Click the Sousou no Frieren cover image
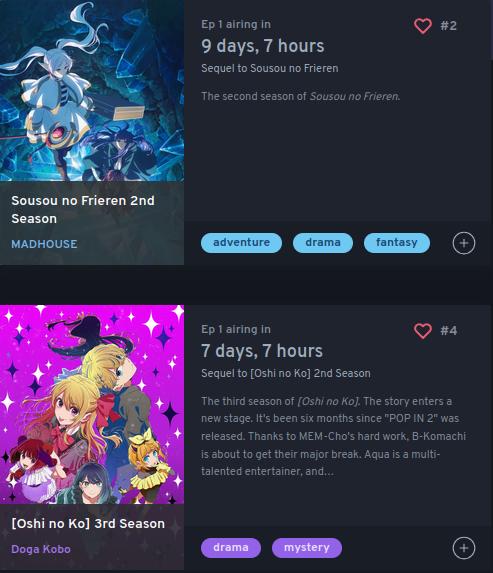The image size is (493, 573). (92, 91)
